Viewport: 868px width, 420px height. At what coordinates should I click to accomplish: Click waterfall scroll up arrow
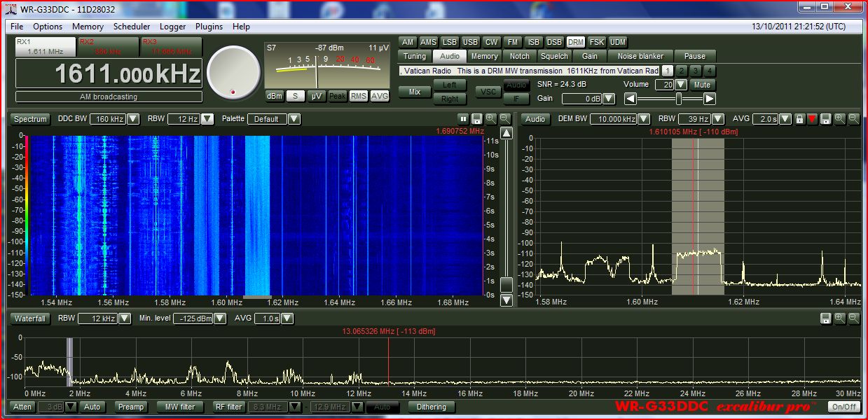[507, 134]
